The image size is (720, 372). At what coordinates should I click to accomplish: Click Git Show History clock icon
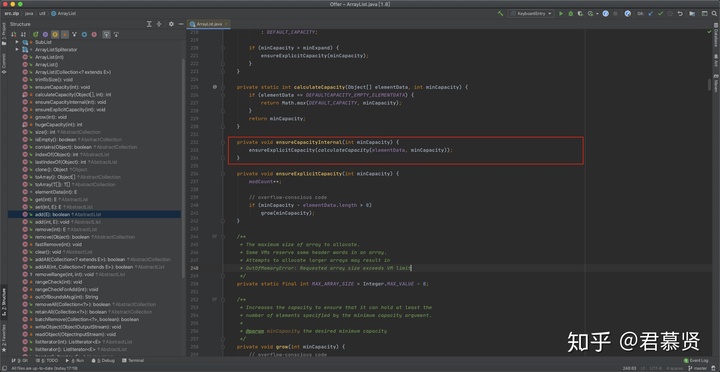coord(670,14)
